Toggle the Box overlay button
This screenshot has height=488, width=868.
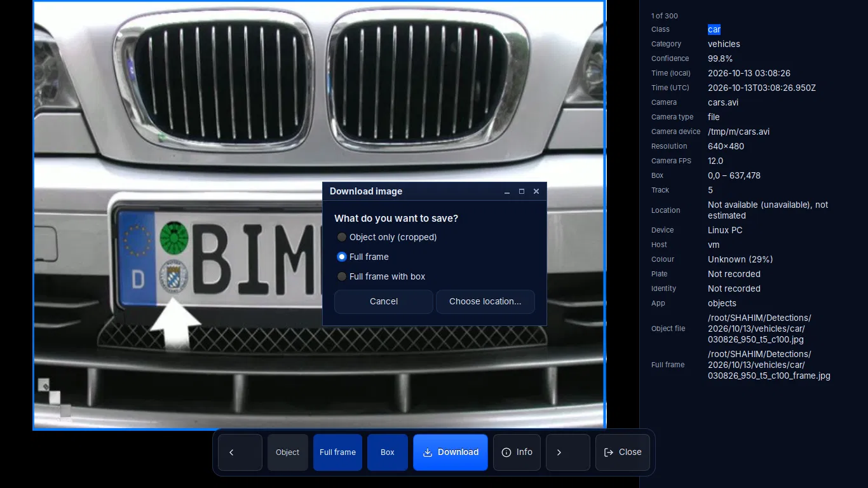pyautogui.click(x=388, y=452)
